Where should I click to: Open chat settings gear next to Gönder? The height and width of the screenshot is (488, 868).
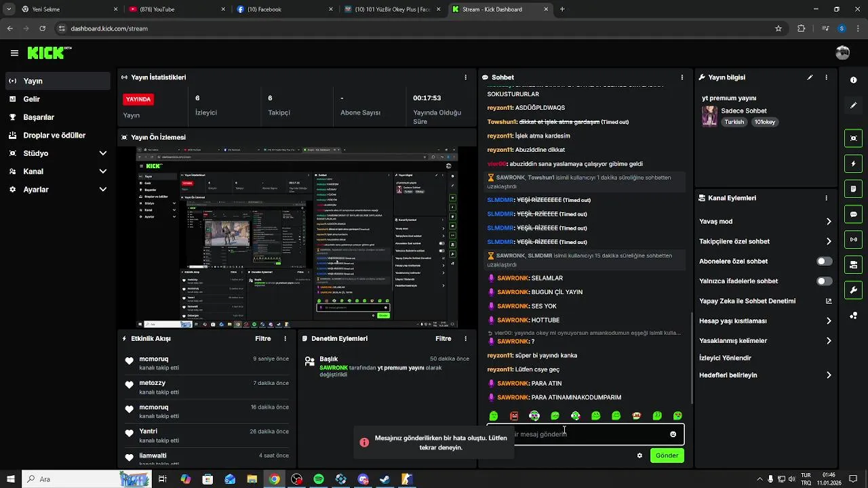pos(639,455)
